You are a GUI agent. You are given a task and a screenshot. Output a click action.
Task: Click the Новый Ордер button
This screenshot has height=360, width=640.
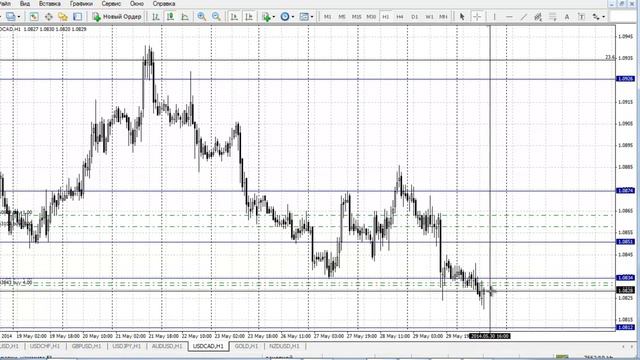click(117, 17)
